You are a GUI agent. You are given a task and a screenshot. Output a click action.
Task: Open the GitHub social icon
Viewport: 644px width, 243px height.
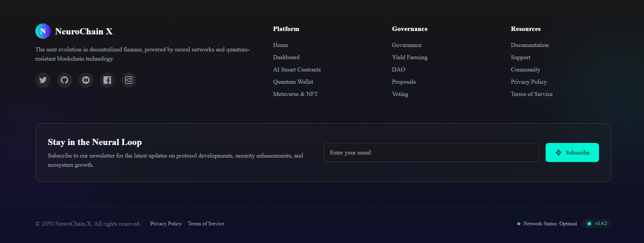click(x=64, y=80)
